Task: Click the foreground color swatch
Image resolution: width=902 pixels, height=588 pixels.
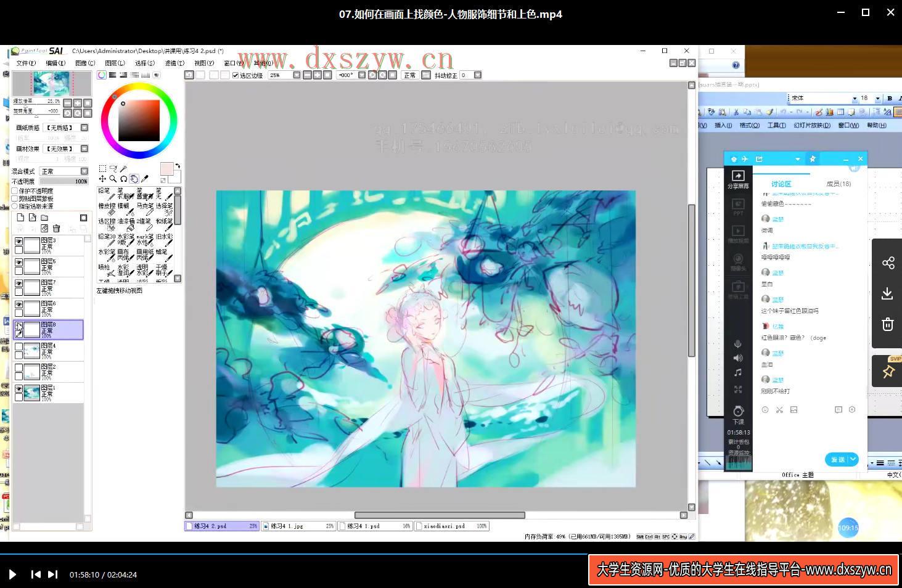Action: pos(166,169)
